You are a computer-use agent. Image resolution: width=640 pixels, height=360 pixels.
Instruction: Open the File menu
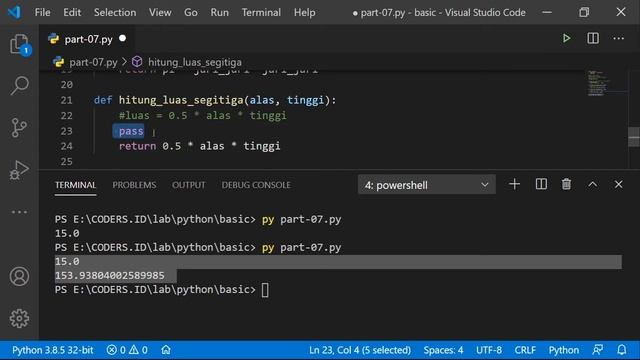(42, 13)
